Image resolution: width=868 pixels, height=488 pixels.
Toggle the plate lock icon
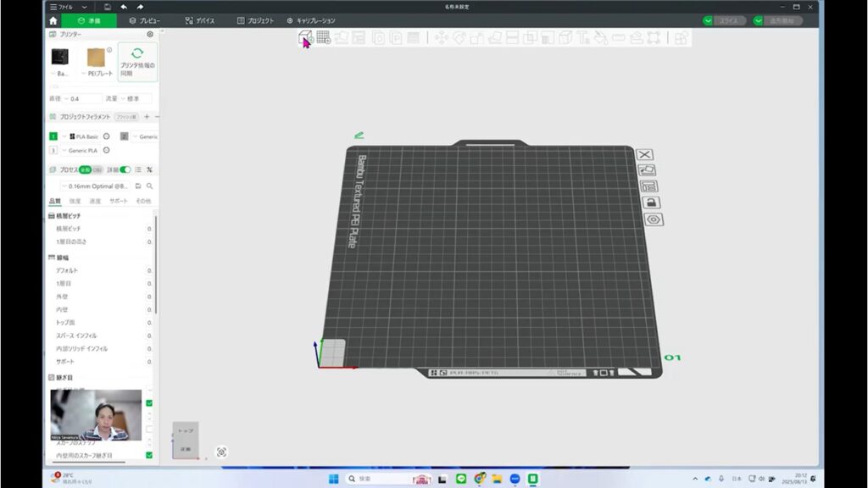[651, 202]
